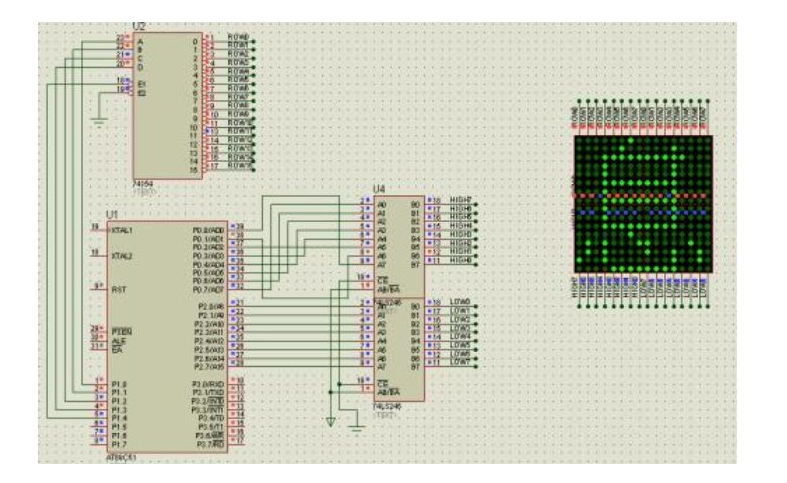Click the P1.0 pin label on U1
Screen dimensions: 787x483
(x=119, y=385)
